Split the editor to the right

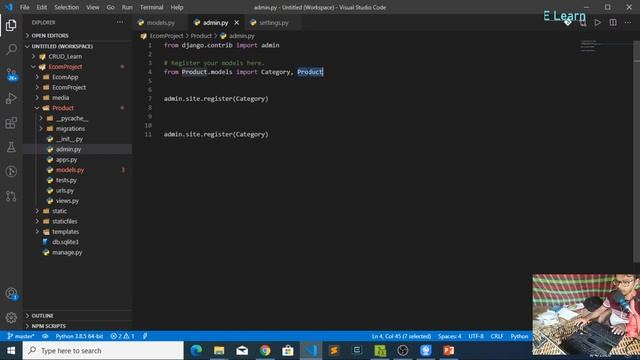(613, 23)
